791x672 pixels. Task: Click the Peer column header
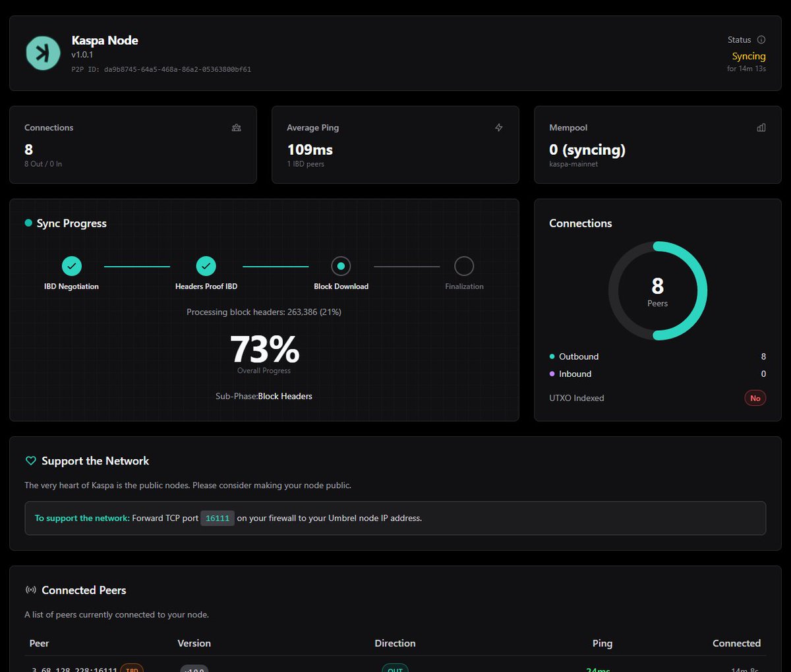click(40, 643)
